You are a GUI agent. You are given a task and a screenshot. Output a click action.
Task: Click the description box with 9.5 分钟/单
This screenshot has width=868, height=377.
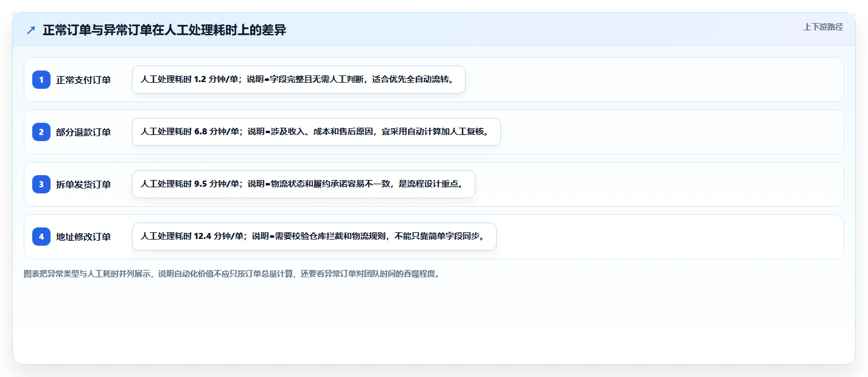(303, 184)
